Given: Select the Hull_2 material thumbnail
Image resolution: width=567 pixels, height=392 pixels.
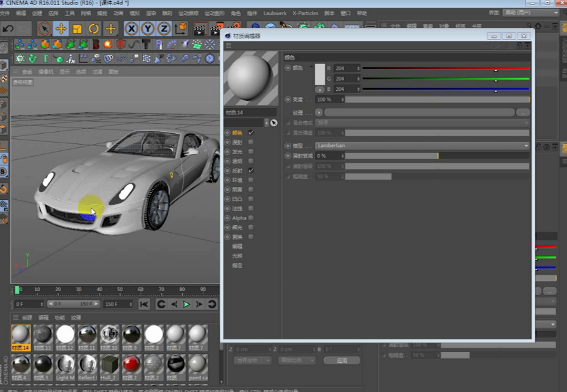Looking at the screenshot, I should pos(109,367).
